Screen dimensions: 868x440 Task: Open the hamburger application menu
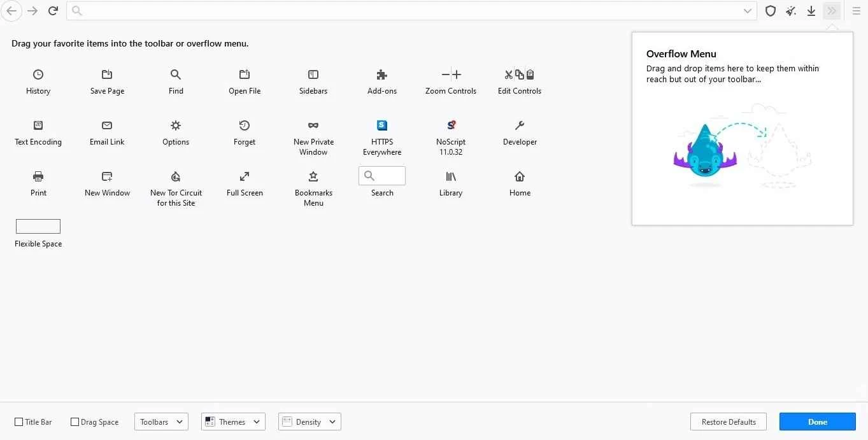(x=857, y=11)
